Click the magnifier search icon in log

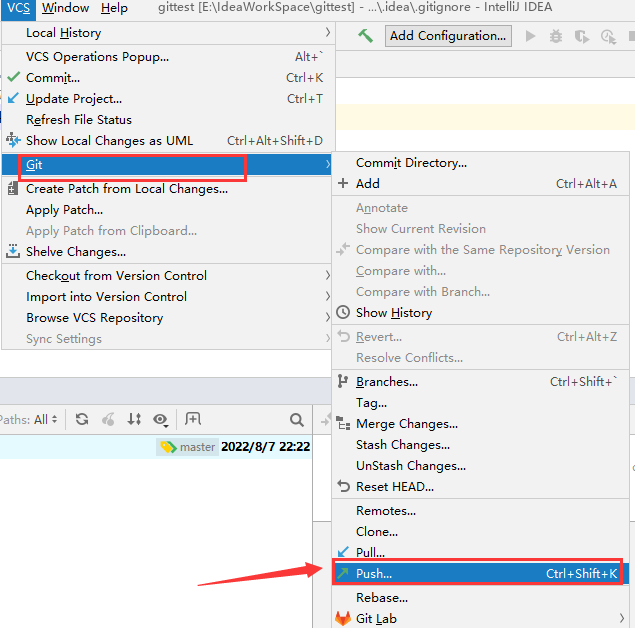297,420
